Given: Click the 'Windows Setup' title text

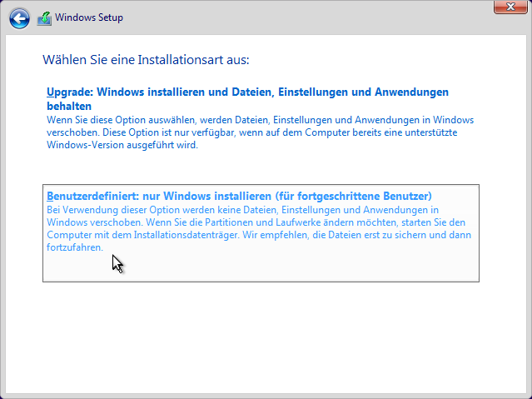Looking at the screenshot, I should coord(89,17).
